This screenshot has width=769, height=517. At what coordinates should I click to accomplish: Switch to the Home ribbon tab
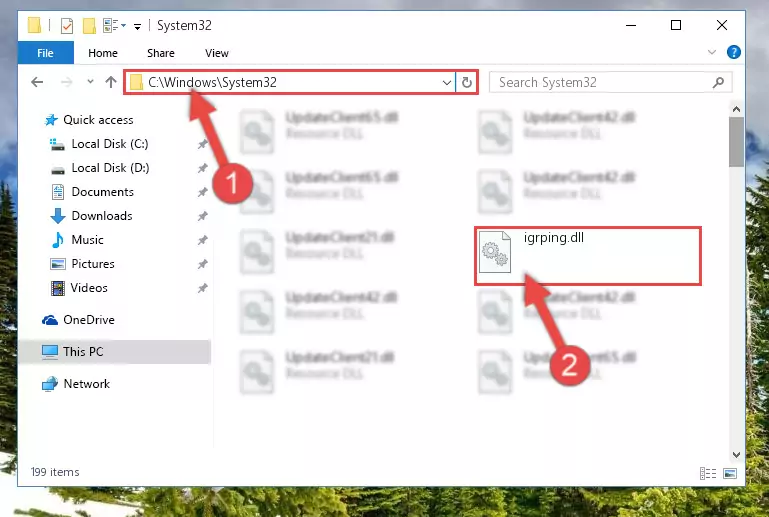click(103, 53)
